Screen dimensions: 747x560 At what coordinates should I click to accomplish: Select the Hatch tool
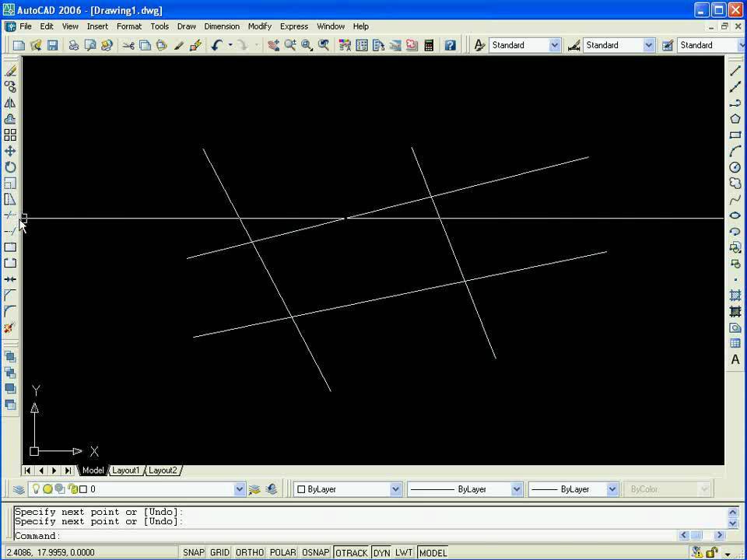735,296
